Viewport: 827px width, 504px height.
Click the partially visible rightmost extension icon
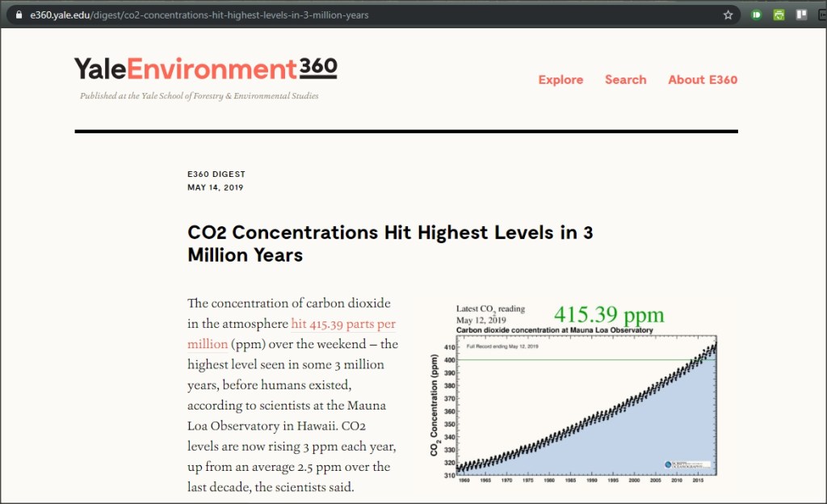[x=822, y=15]
